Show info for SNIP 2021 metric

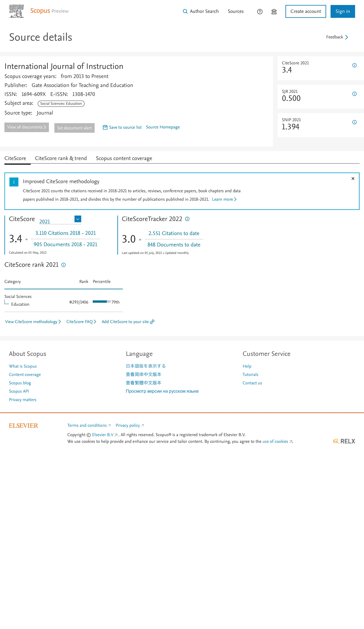pyautogui.click(x=354, y=122)
